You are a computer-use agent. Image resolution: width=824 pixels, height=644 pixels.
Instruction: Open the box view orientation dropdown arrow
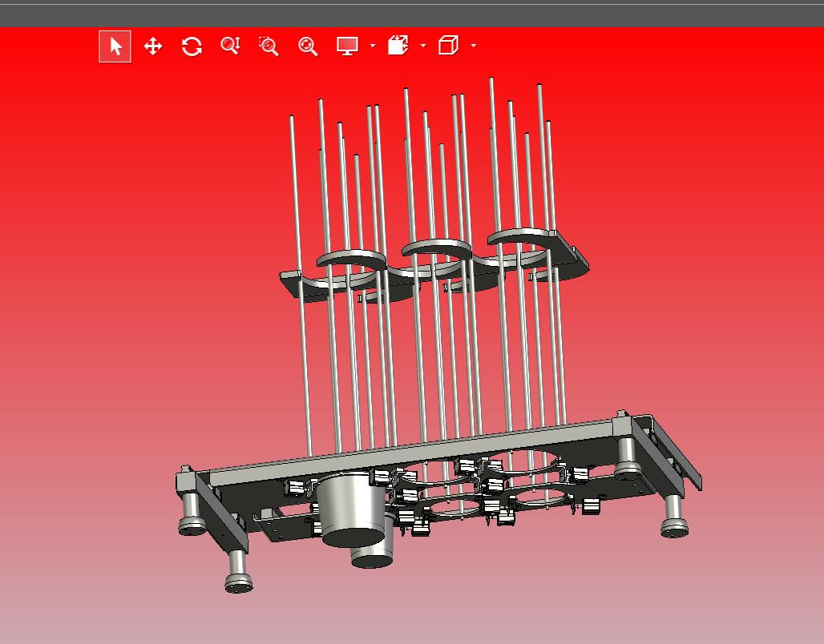[x=474, y=46]
